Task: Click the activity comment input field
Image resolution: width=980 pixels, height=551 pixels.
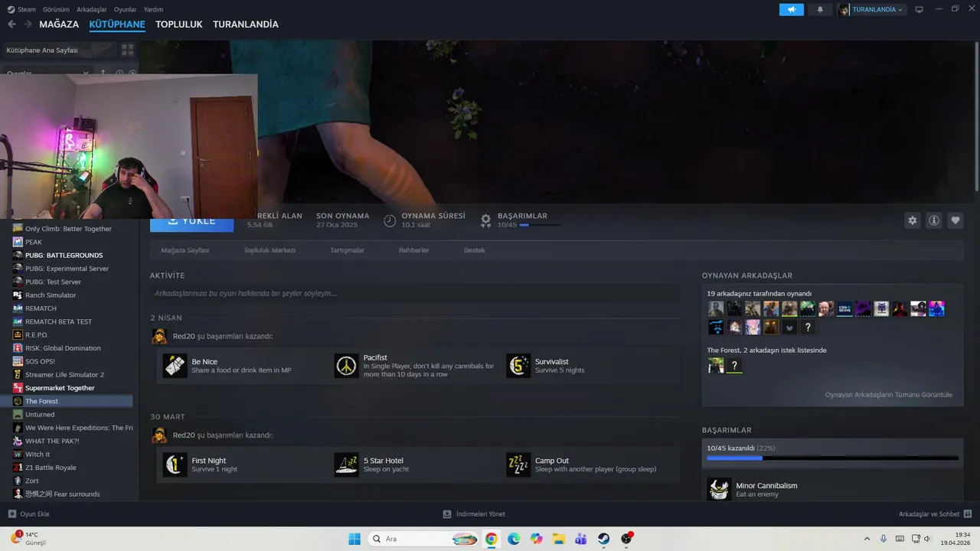Action: (x=414, y=293)
